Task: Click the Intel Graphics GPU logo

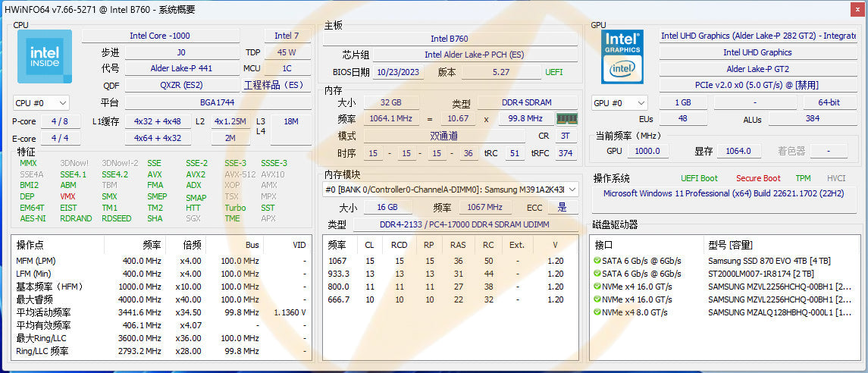Action: [x=622, y=57]
